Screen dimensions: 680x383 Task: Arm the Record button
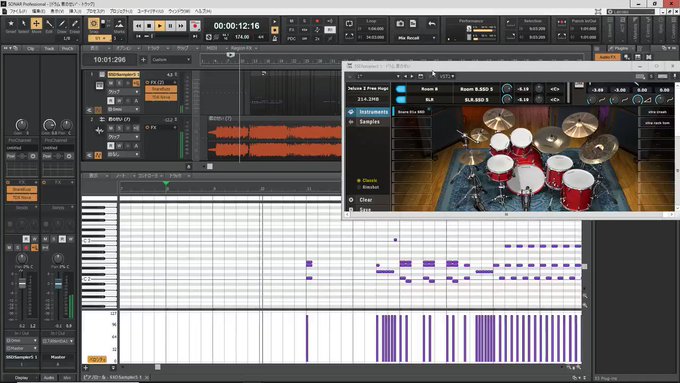coord(195,26)
